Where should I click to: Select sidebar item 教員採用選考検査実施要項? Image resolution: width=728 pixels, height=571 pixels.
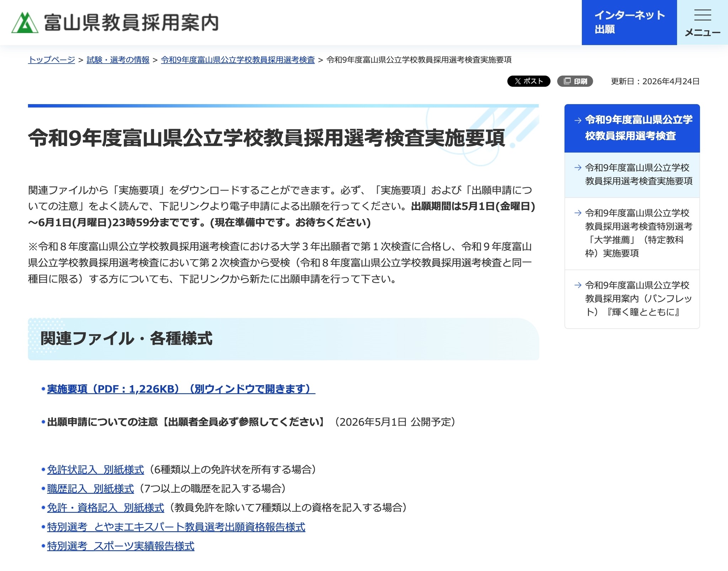[x=632, y=175]
